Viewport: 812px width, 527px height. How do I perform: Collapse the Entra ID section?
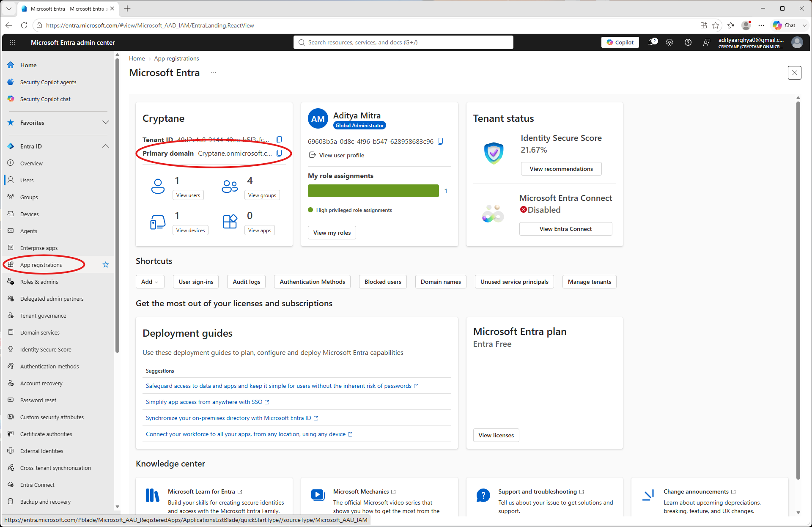point(106,146)
